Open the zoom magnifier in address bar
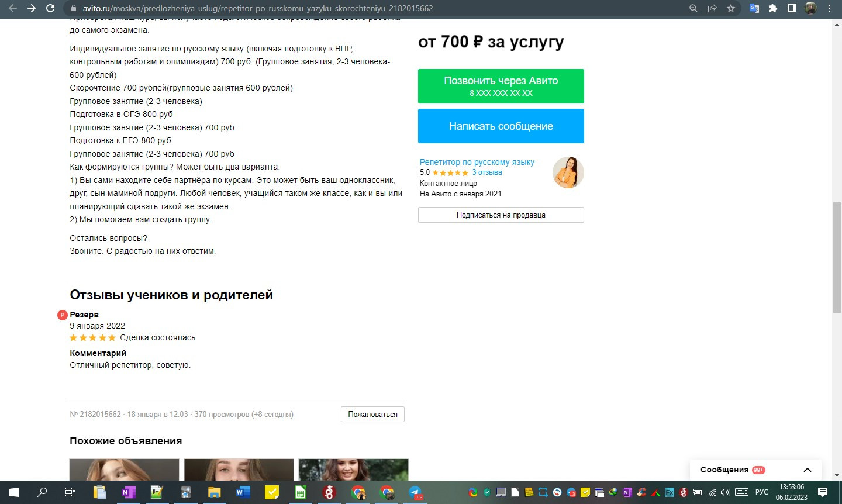The image size is (842, 504). pyautogui.click(x=693, y=8)
